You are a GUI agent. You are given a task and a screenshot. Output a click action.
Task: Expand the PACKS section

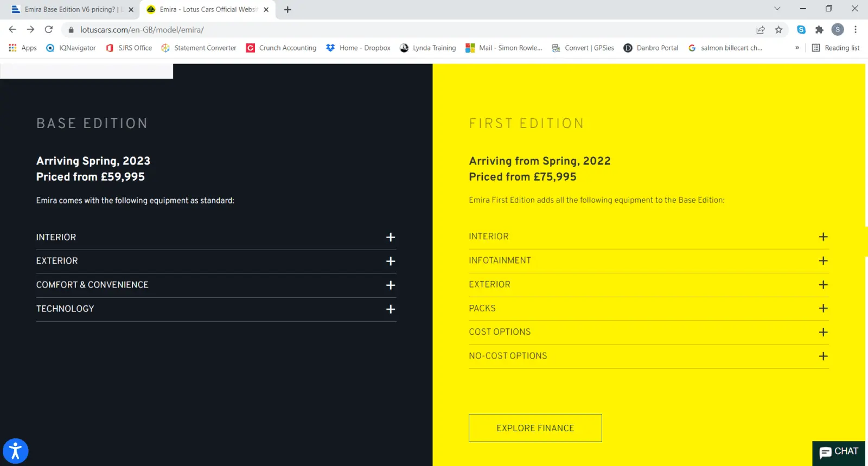[x=823, y=309]
